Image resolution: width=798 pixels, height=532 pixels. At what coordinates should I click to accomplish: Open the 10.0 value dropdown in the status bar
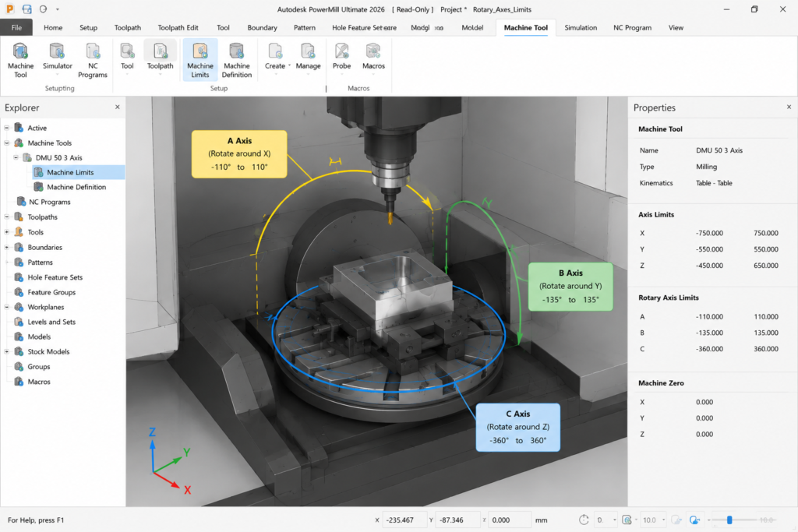tap(663, 520)
